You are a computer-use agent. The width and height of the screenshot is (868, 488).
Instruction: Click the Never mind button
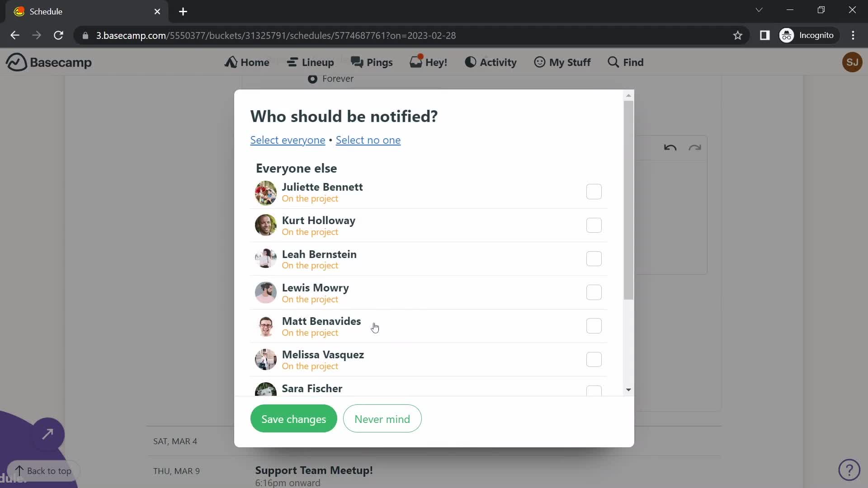[x=382, y=419]
